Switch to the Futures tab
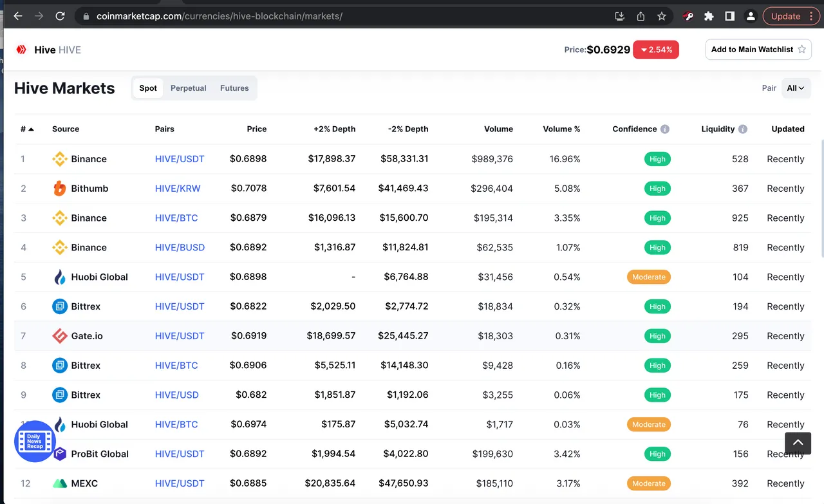The height and width of the screenshot is (504, 824). click(234, 88)
